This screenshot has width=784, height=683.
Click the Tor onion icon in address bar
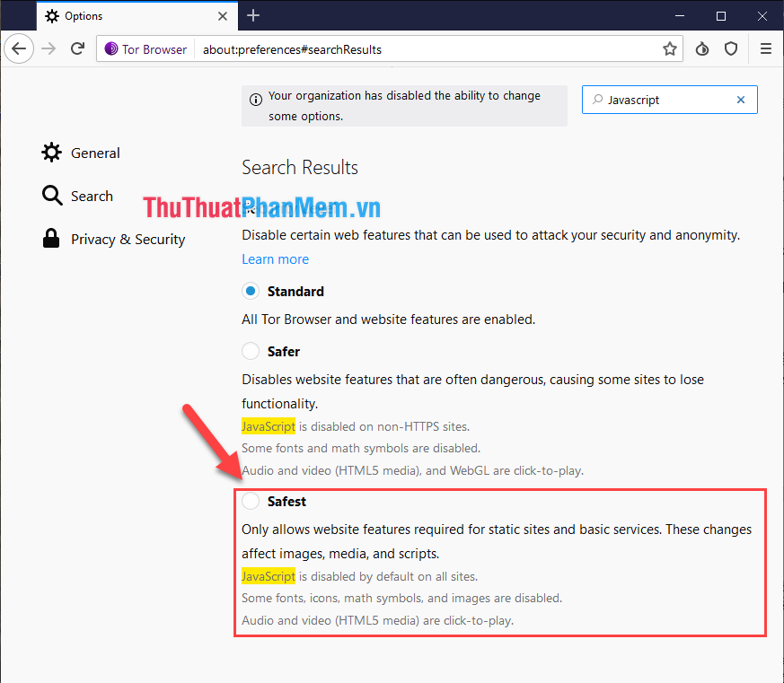[110, 48]
